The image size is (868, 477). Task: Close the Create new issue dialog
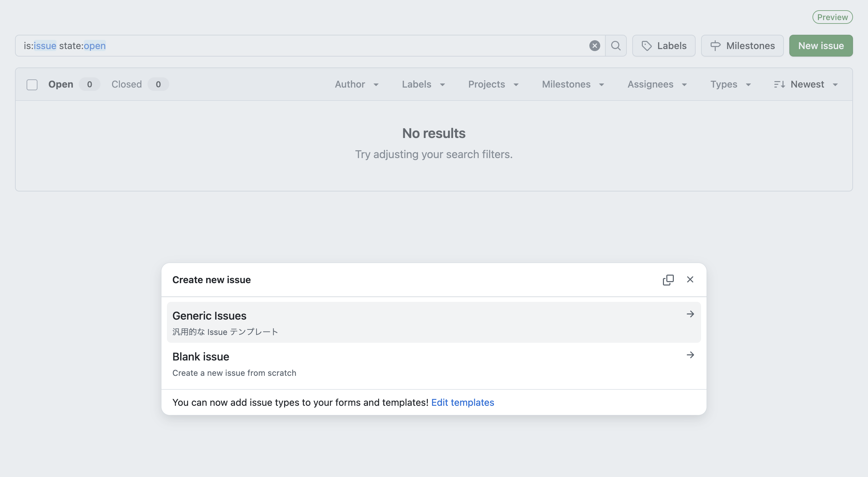(x=690, y=279)
